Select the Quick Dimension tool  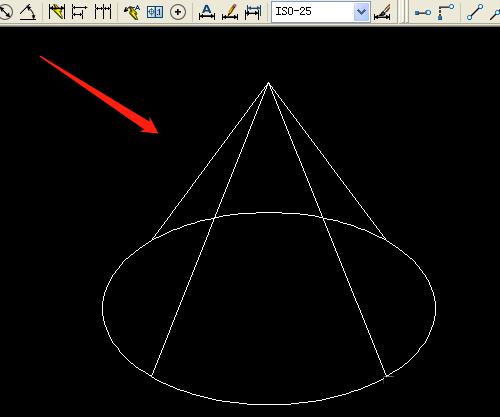pos(56,12)
